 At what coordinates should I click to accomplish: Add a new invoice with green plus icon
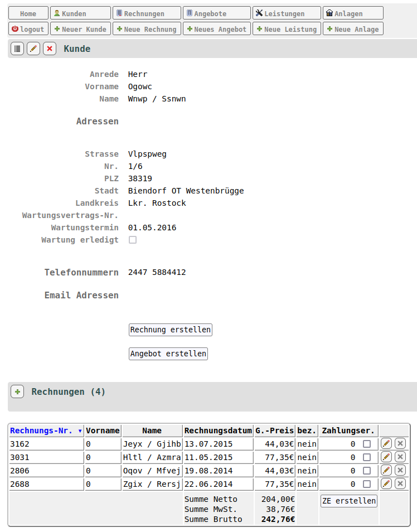(17, 391)
